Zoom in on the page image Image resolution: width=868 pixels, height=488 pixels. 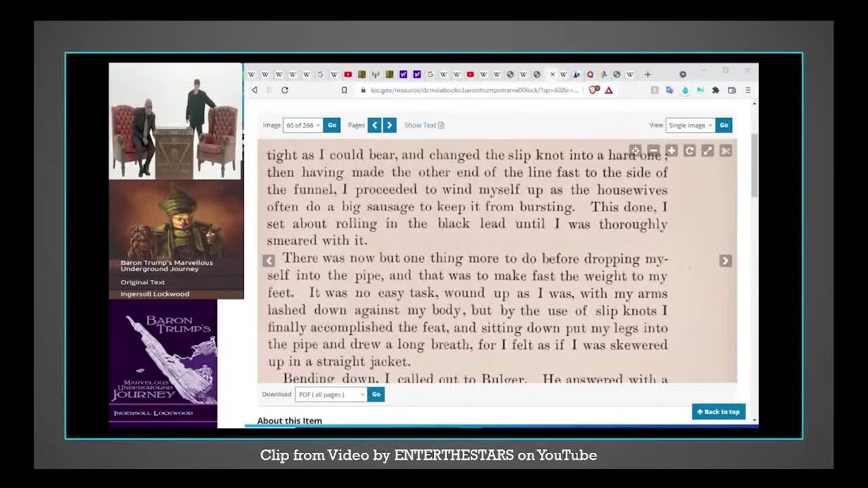[671, 150]
